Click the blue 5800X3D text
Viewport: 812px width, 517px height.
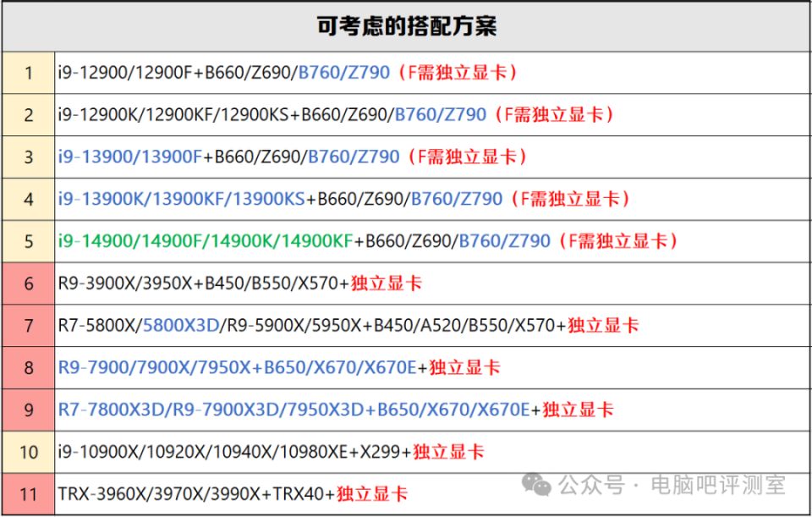(x=181, y=325)
